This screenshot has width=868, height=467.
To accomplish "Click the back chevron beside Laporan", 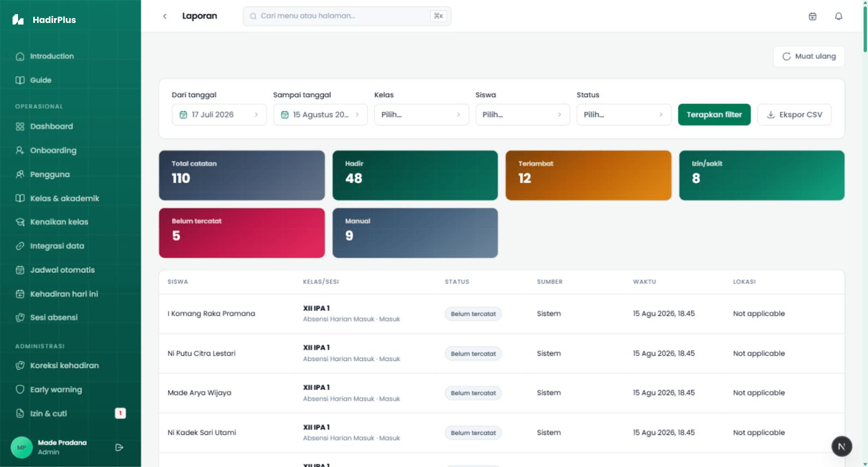I will point(165,16).
